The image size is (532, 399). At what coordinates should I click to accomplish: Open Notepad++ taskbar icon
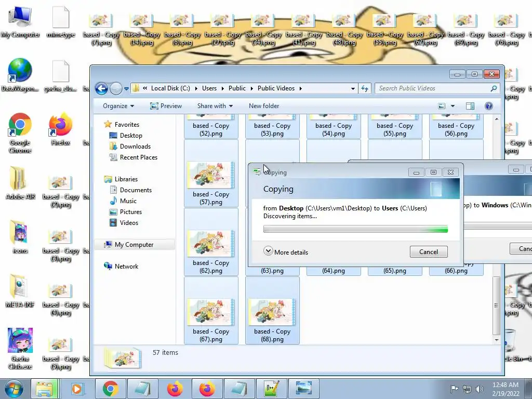click(271, 389)
